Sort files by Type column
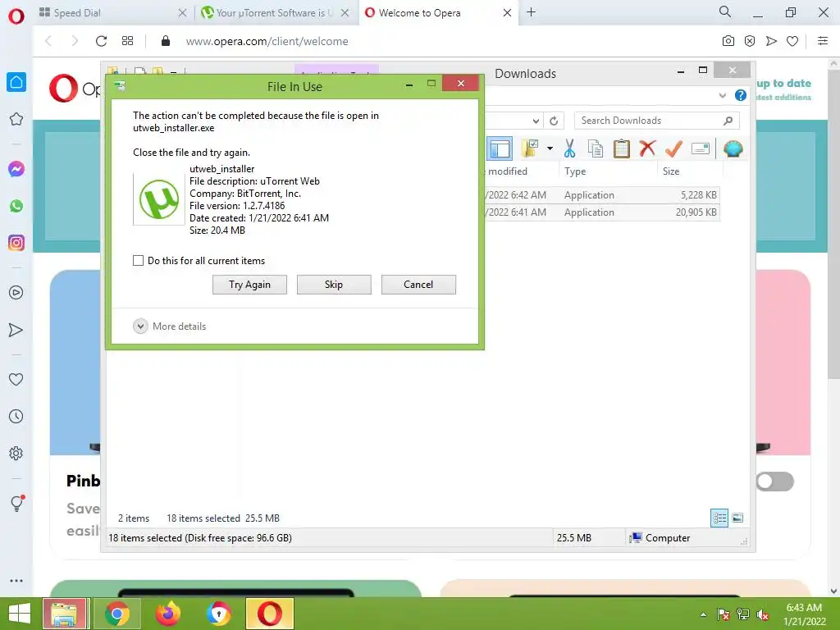840x630 pixels. click(575, 171)
